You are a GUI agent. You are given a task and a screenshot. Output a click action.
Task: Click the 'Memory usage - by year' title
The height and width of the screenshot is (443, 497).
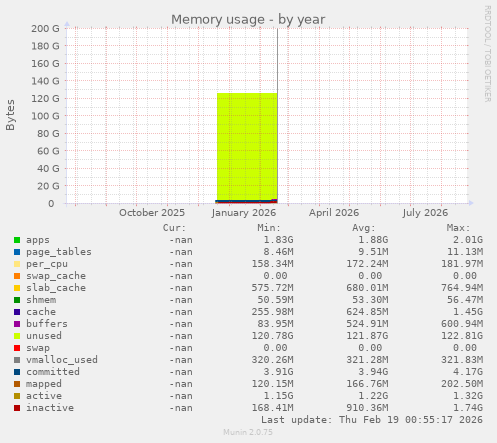[x=248, y=19]
